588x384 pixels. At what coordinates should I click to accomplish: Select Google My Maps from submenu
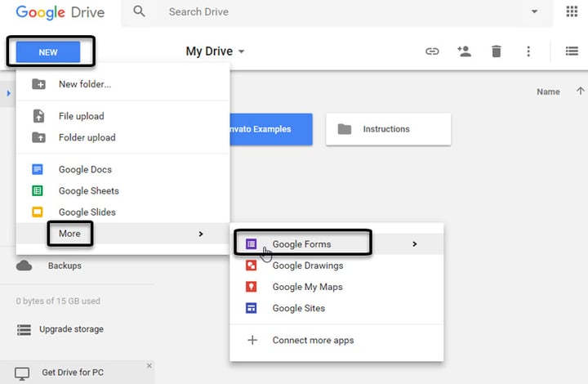tap(336, 287)
